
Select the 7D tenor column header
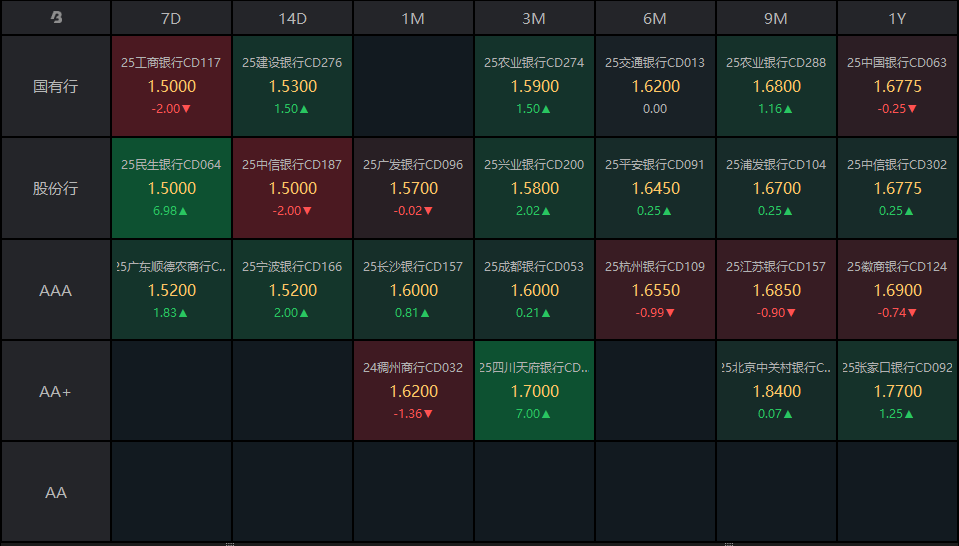tap(171, 18)
